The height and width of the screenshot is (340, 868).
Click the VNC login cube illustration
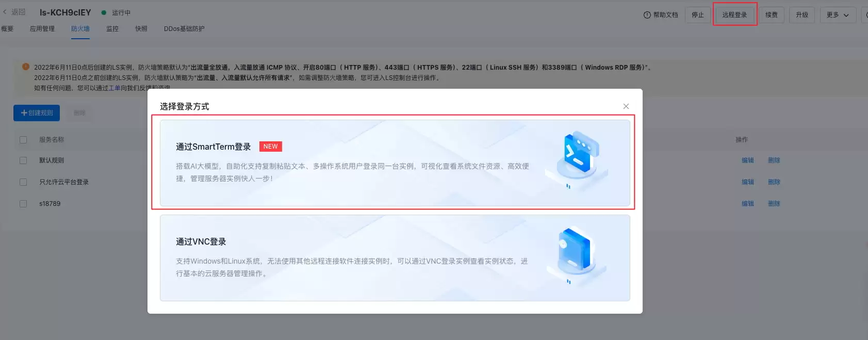tap(577, 254)
